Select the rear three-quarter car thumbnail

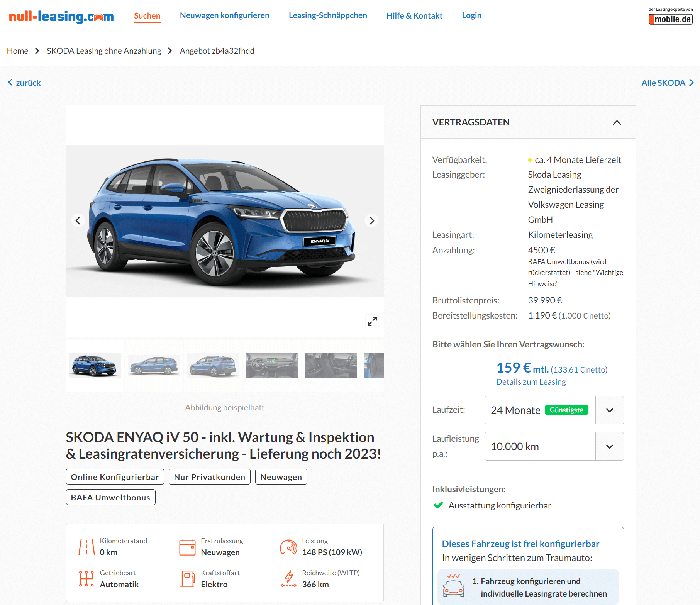[213, 366]
